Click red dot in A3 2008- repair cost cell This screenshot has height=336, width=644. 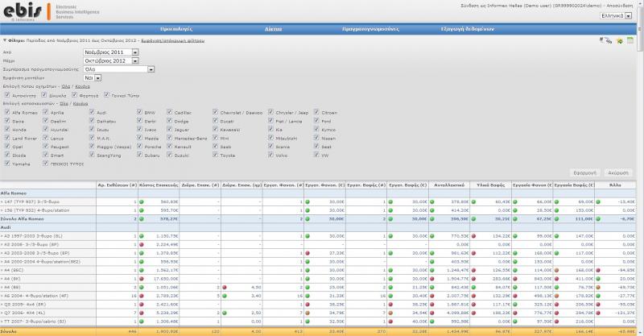142,245
